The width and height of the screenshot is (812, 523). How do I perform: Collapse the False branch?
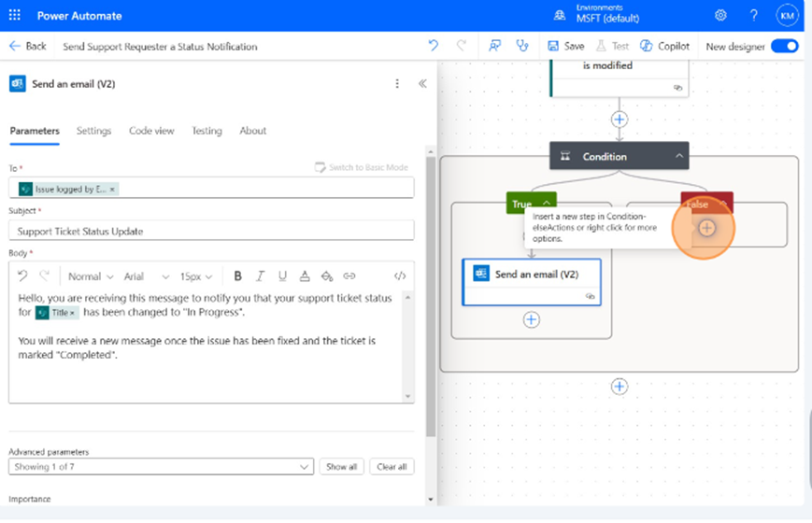click(x=723, y=203)
